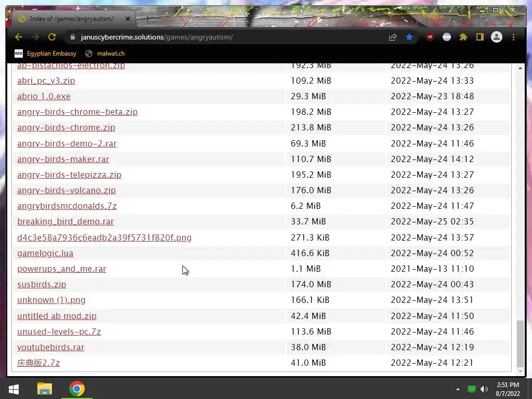The width and height of the screenshot is (532, 399).
Task: Download angry-birds-demo-2.rar
Action: coord(67,143)
